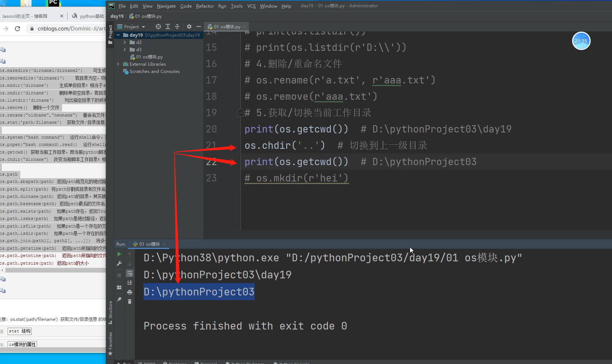Toggle Soft-Wrap in the Run console
This screenshot has width=612, height=364.
130,273
